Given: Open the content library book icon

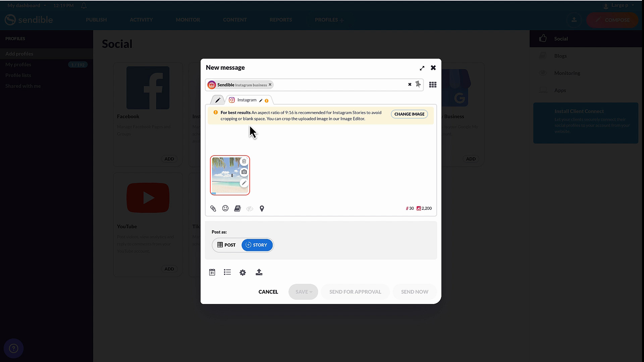Looking at the screenshot, I should (237, 208).
